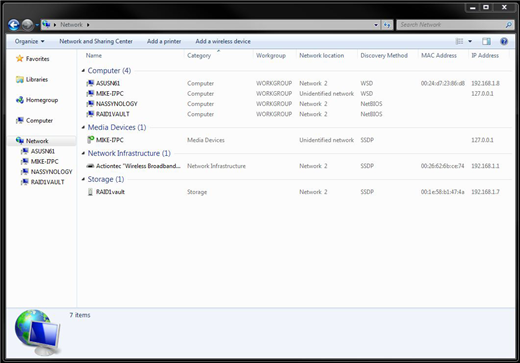Click the 7 items status text
Viewport: 520px width, 363px height.
80,315
